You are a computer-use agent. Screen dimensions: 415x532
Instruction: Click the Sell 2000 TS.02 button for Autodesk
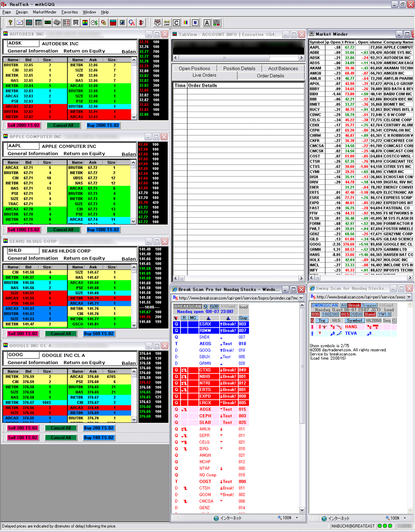tap(24, 125)
